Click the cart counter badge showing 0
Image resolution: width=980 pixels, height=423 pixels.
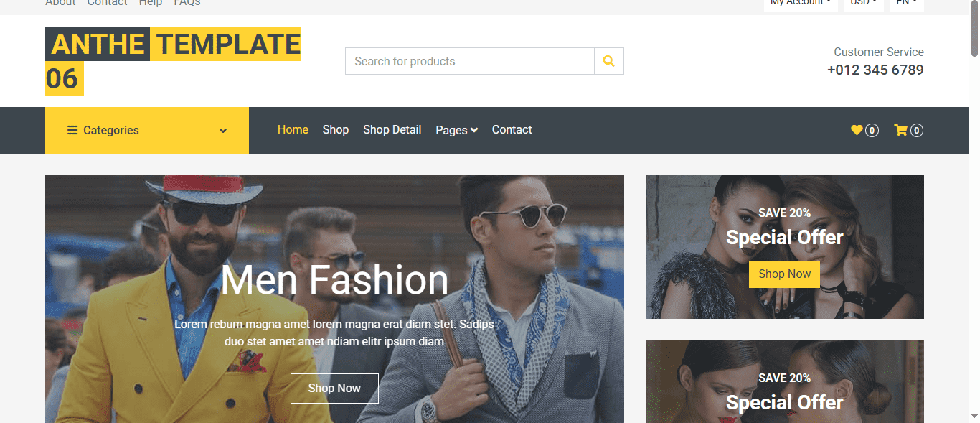[916, 130]
